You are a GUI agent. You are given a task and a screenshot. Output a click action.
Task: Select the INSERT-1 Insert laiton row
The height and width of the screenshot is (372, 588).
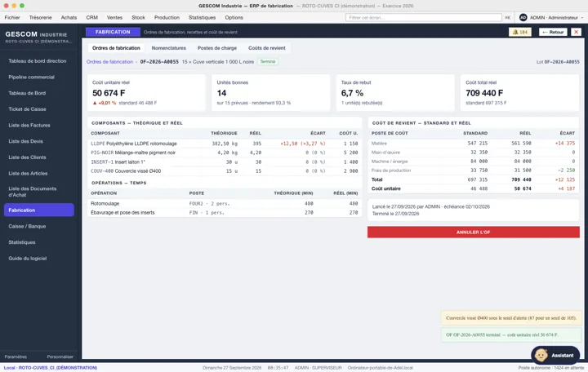(x=225, y=162)
